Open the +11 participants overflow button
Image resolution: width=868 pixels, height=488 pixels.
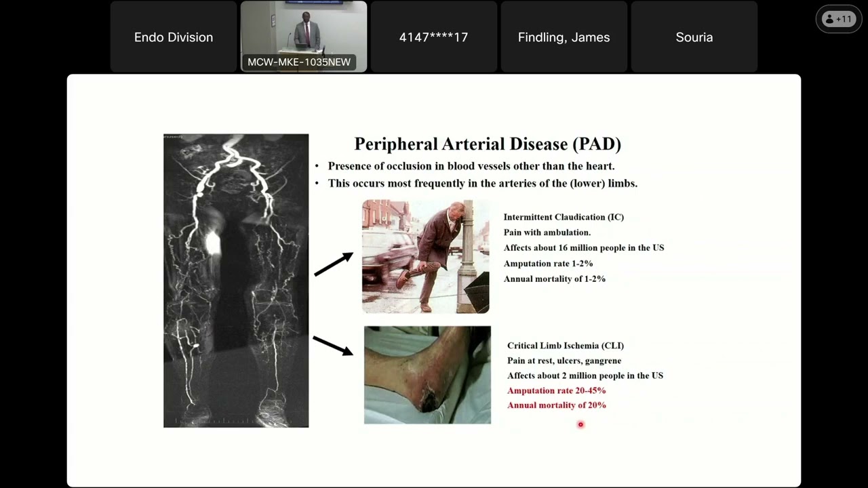coord(838,19)
